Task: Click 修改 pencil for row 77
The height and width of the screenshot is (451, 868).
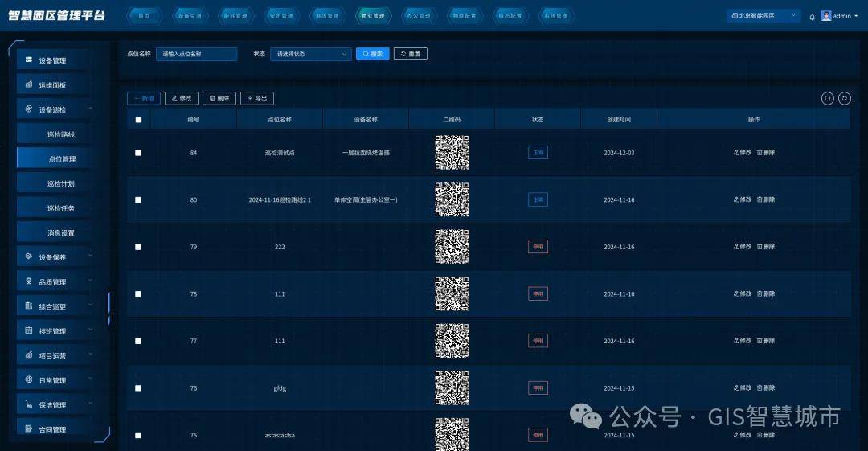Action: click(x=735, y=341)
